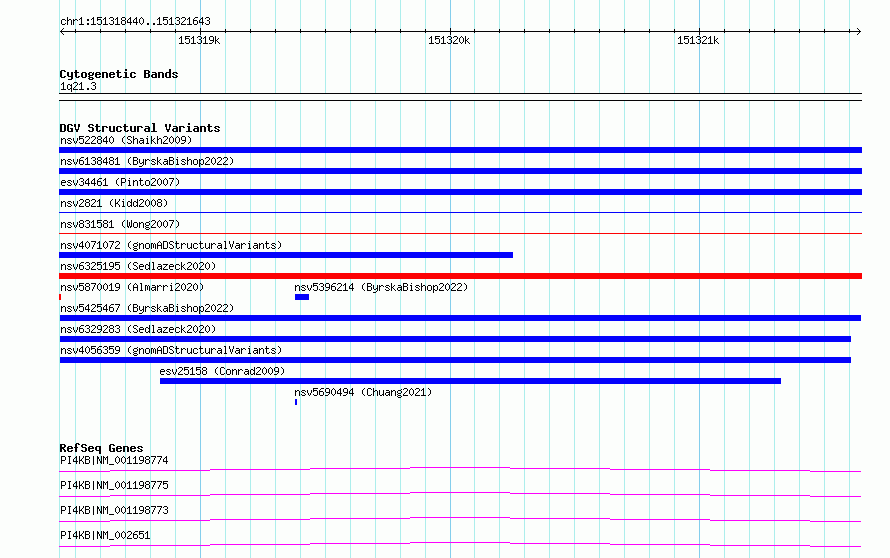
Task: Select variant label nsv5870019 (Almarri2020)
Action: [x=132, y=287]
